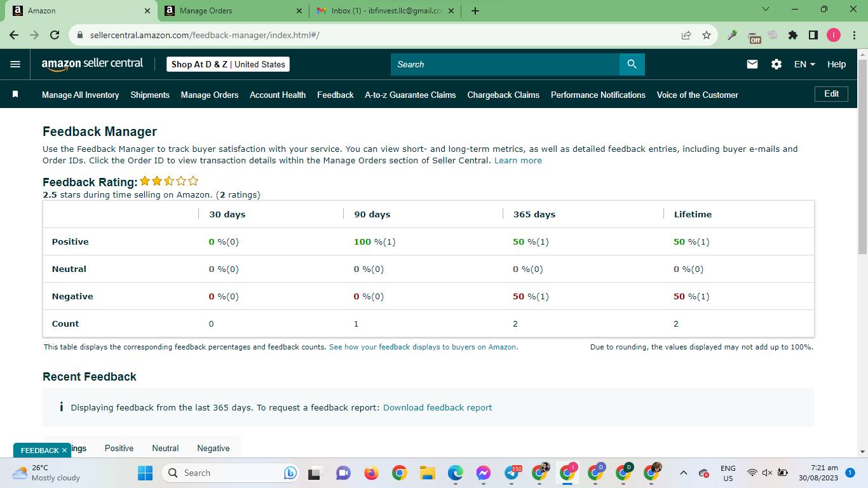
Task: Open the weather widget showing 26°C
Action: [x=46, y=473]
